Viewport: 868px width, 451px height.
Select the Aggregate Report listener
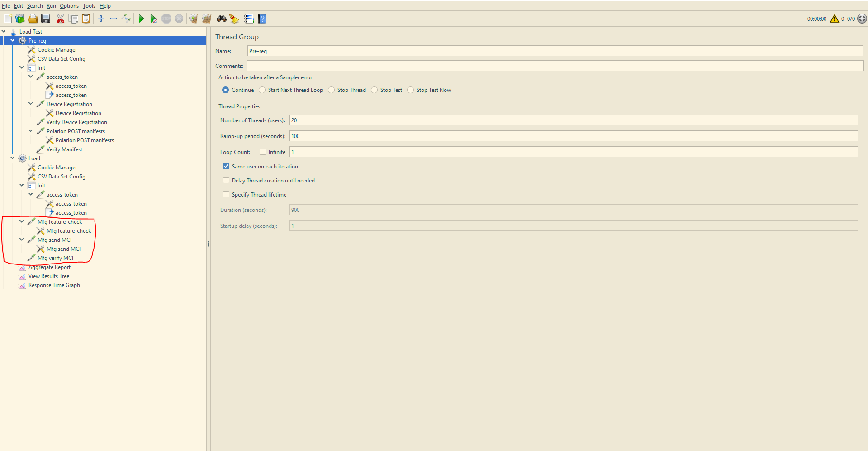(50, 267)
